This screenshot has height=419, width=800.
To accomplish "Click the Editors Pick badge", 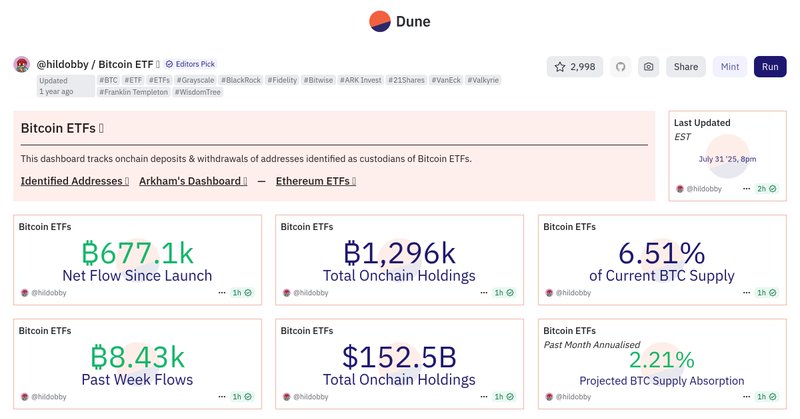I will tap(190, 64).
